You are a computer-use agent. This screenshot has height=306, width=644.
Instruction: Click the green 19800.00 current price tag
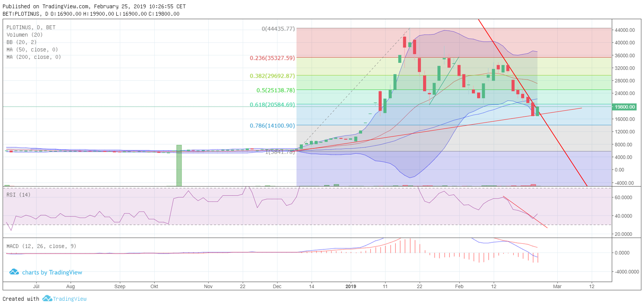626,107
